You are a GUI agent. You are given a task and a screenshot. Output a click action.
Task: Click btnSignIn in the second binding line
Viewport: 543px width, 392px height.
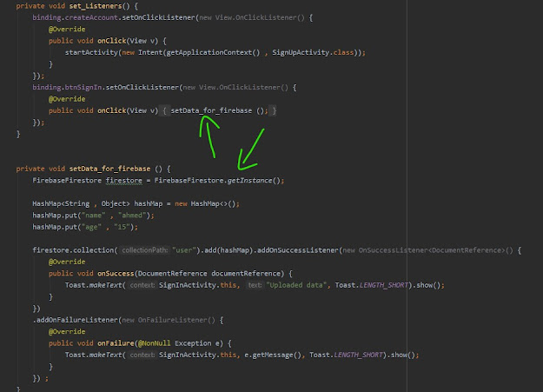click(83, 87)
